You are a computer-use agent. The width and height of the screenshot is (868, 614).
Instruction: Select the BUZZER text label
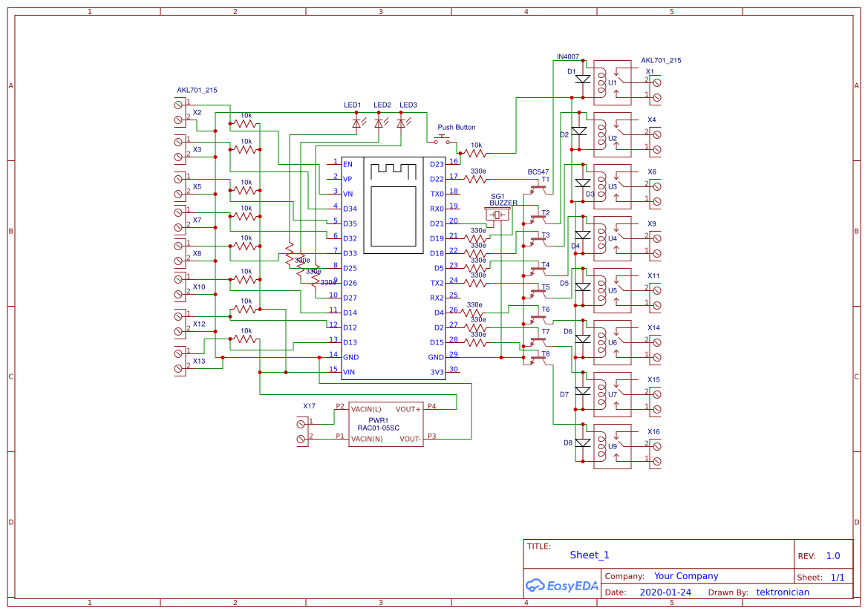(503, 203)
